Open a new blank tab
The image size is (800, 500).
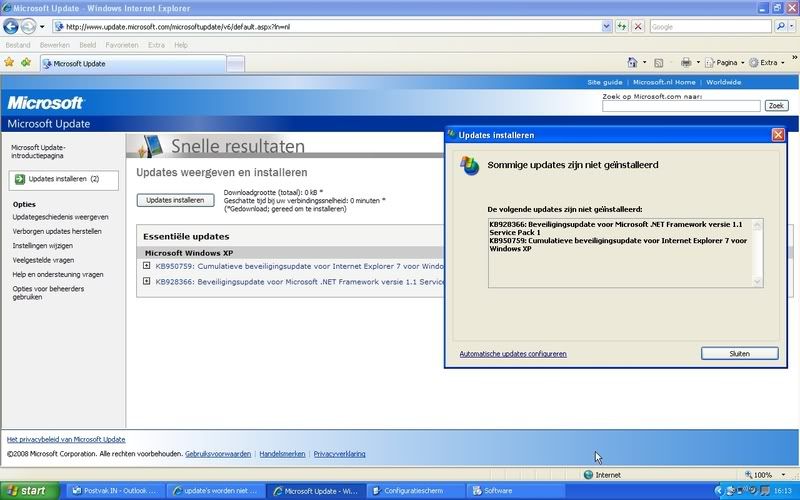point(235,64)
